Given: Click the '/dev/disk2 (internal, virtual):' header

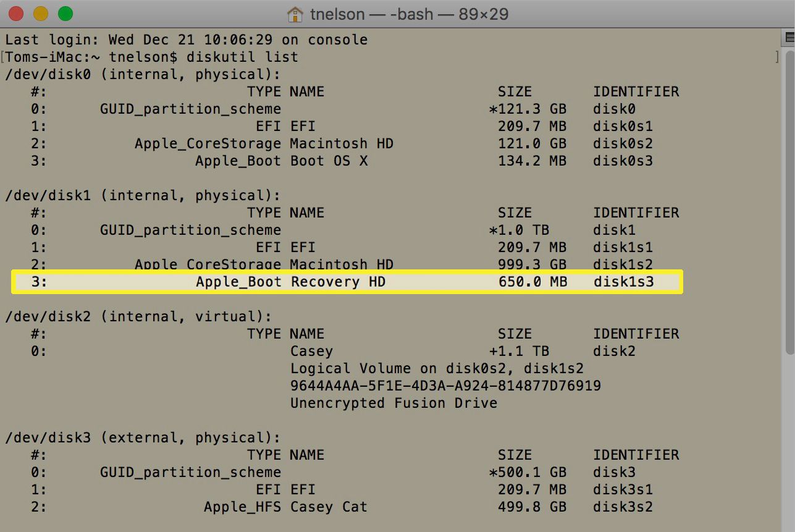Looking at the screenshot, I should tap(139, 317).
